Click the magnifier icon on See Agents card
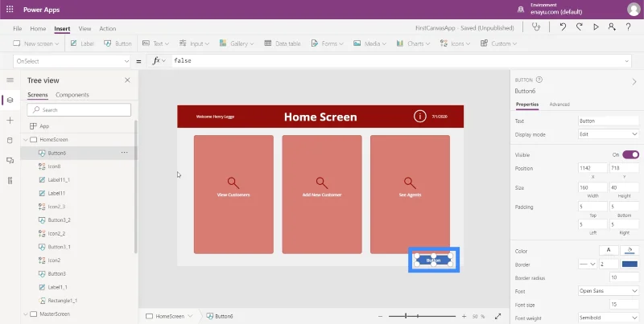Viewport: 644px width, 324px height. [x=410, y=183]
